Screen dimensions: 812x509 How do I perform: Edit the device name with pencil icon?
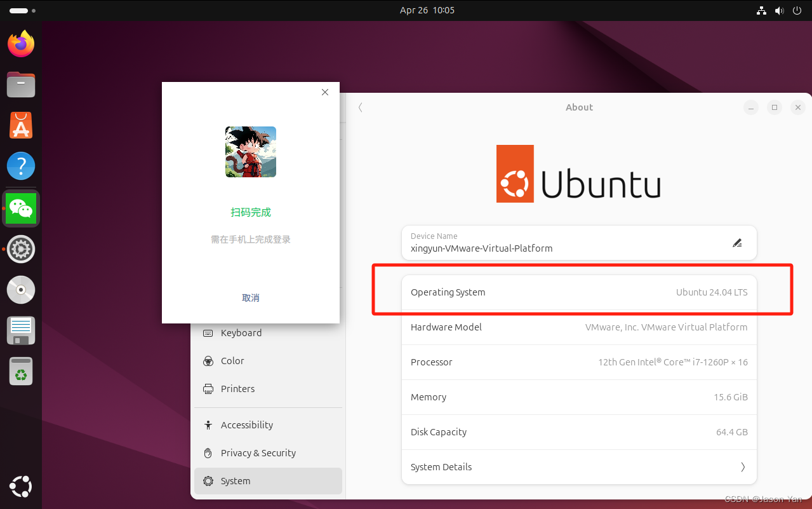click(737, 243)
